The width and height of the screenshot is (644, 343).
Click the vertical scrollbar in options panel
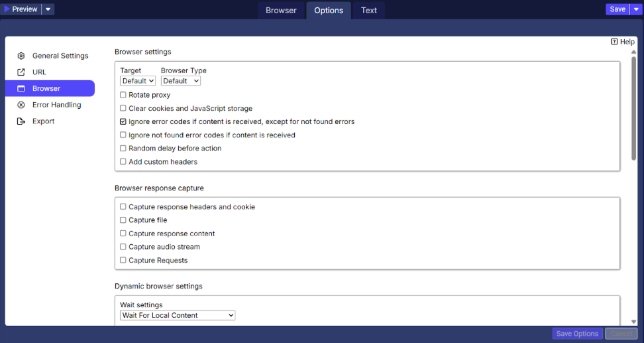pos(634,106)
